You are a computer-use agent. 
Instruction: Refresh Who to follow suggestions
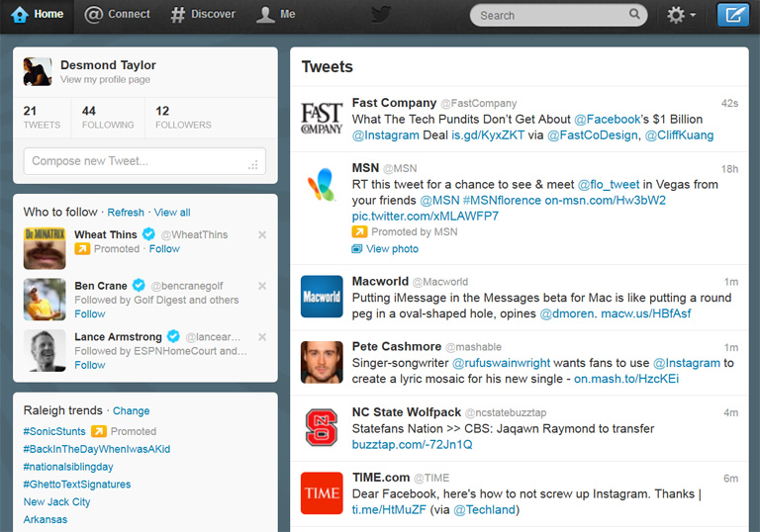tap(126, 213)
